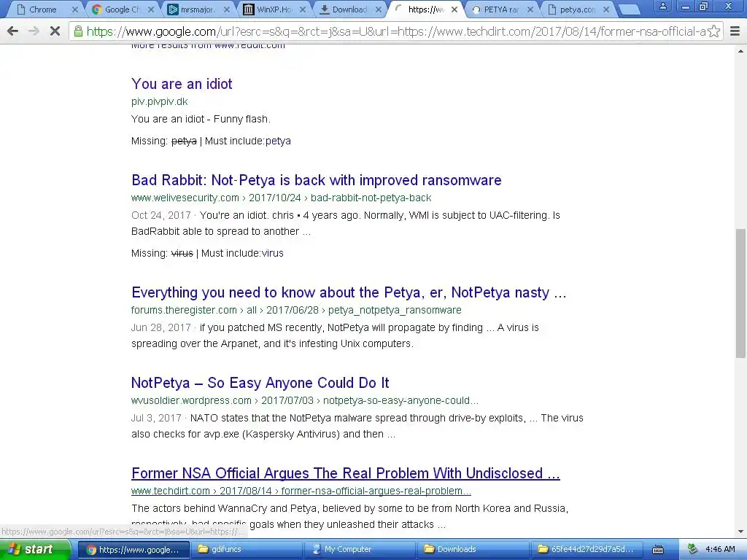Open the Former NSA Official Argues result
This screenshot has width=747, height=560.
(345, 473)
